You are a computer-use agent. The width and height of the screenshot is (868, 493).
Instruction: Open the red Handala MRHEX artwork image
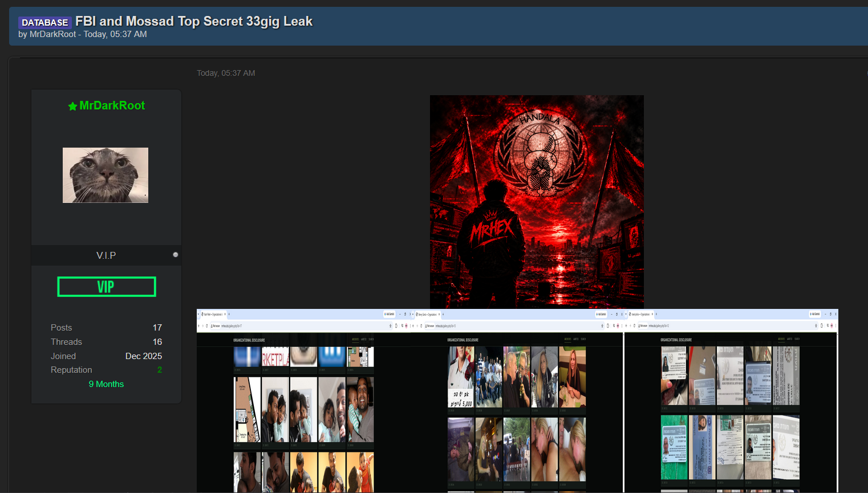coord(537,202)
